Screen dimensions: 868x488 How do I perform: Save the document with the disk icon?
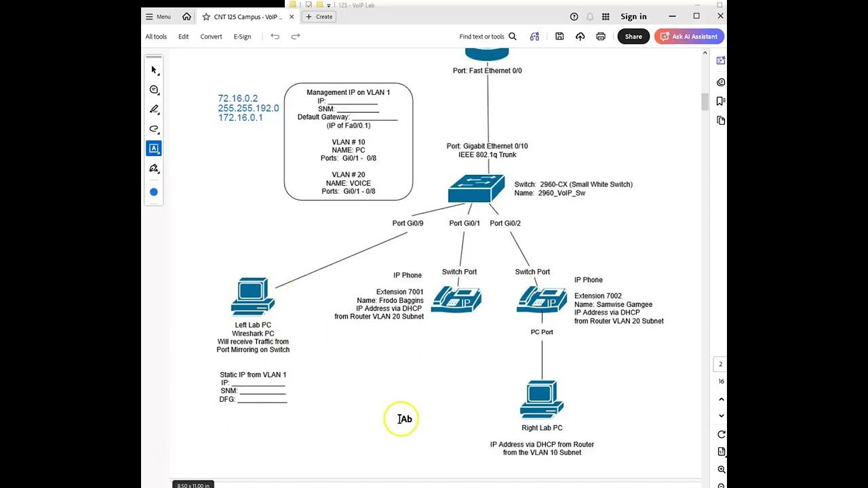[559, 37]
